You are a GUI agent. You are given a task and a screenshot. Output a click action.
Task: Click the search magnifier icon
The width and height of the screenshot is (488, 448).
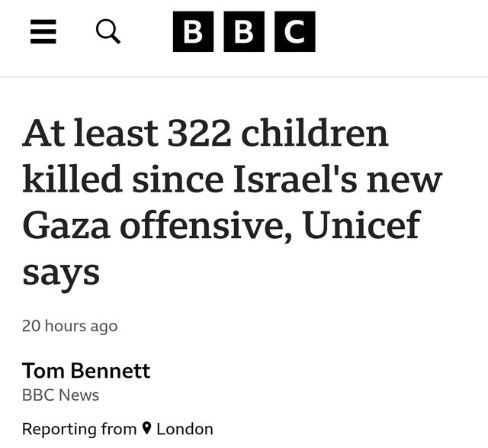108,31
